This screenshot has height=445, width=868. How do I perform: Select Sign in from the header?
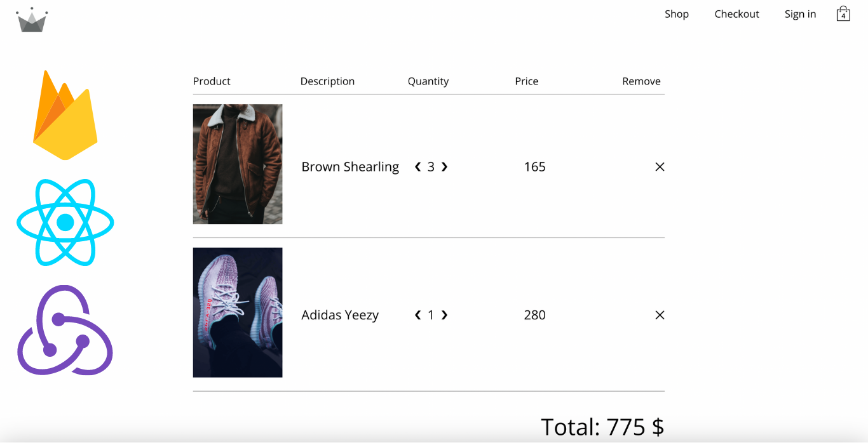[800, 14]
